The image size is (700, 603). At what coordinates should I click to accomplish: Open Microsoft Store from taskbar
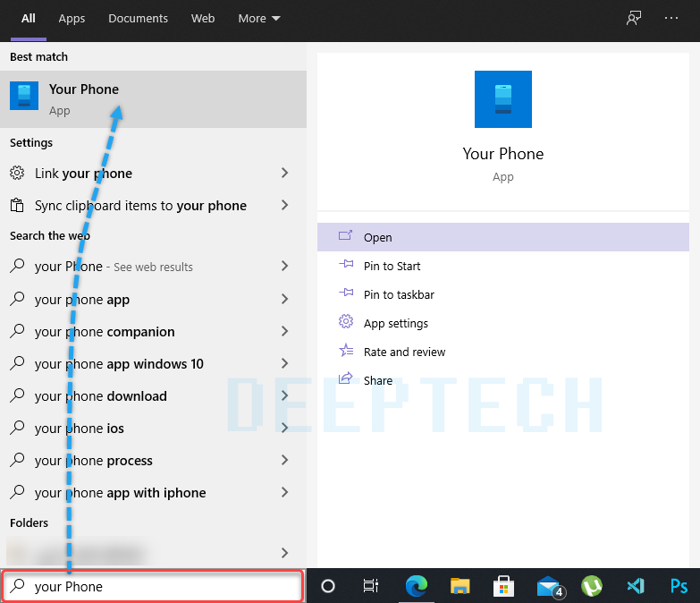tap(503, 586)
